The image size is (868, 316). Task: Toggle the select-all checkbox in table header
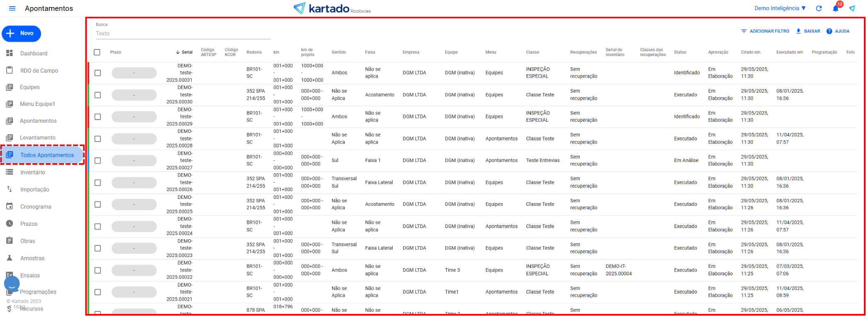pos(97,52)
